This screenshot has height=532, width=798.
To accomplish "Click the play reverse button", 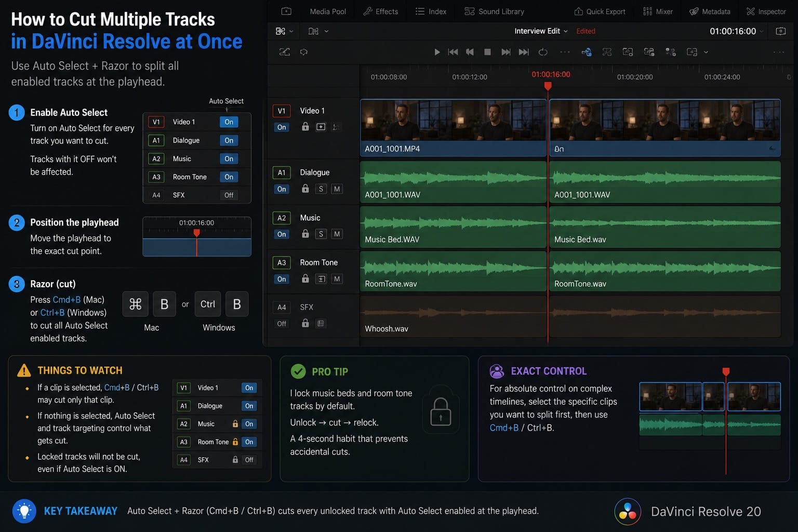I will [x=470, y=52].
